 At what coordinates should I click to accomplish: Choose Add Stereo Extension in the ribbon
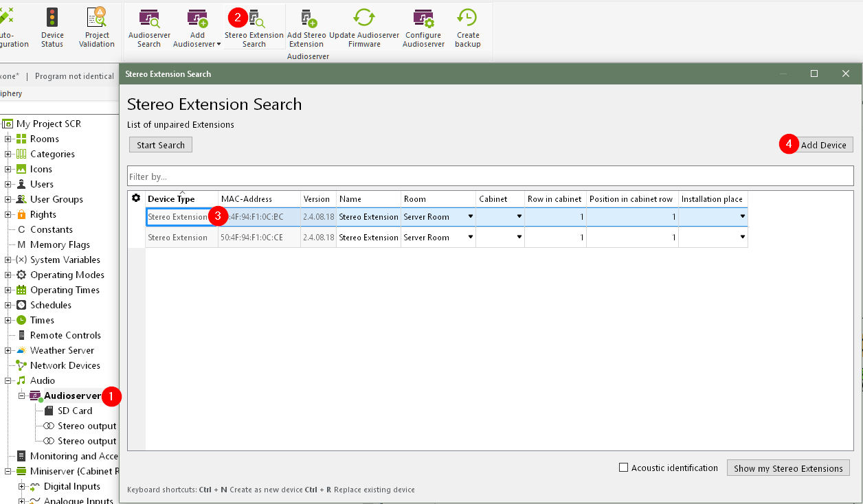click(306, 27)
